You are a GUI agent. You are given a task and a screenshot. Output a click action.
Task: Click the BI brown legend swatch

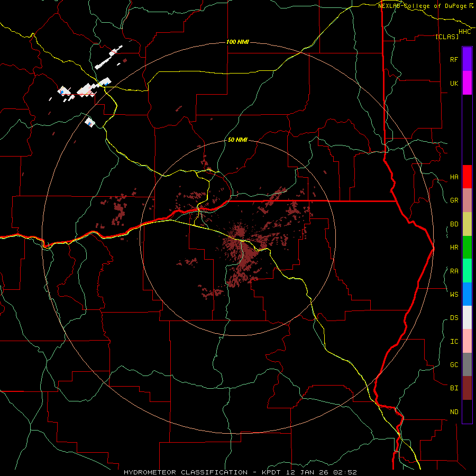point(467,388)
